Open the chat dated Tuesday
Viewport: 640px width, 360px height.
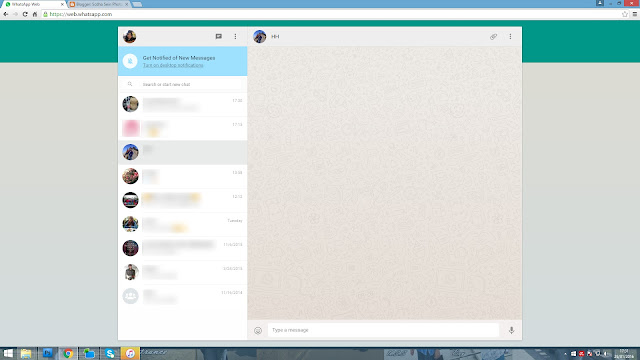183,224
